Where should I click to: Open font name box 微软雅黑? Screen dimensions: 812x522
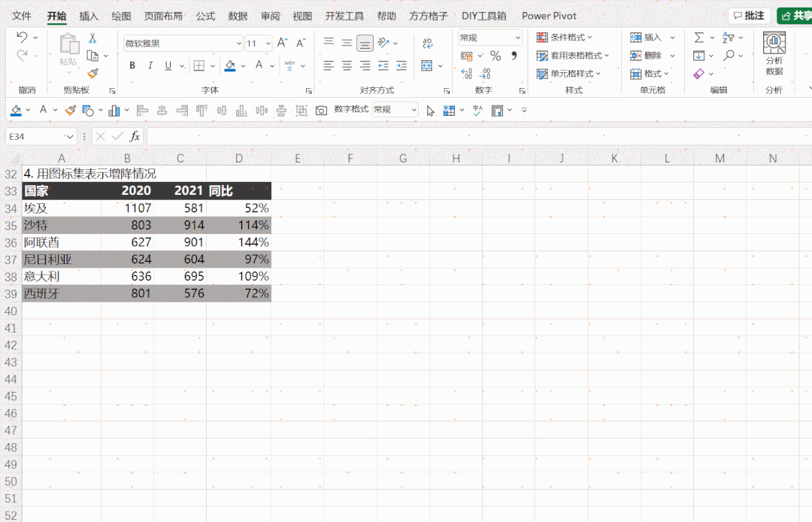click(x=183, y=43)
